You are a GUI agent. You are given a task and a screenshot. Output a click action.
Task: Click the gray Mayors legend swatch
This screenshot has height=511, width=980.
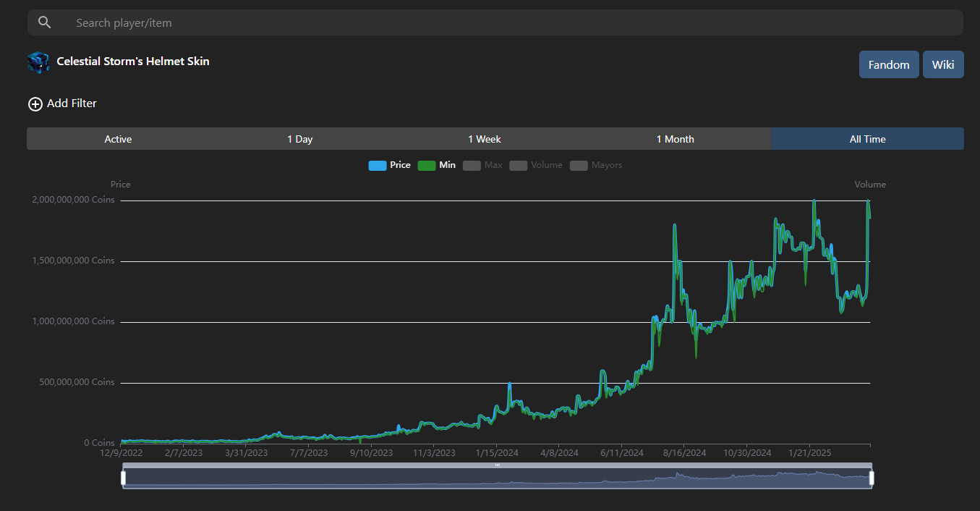[579, 166]
